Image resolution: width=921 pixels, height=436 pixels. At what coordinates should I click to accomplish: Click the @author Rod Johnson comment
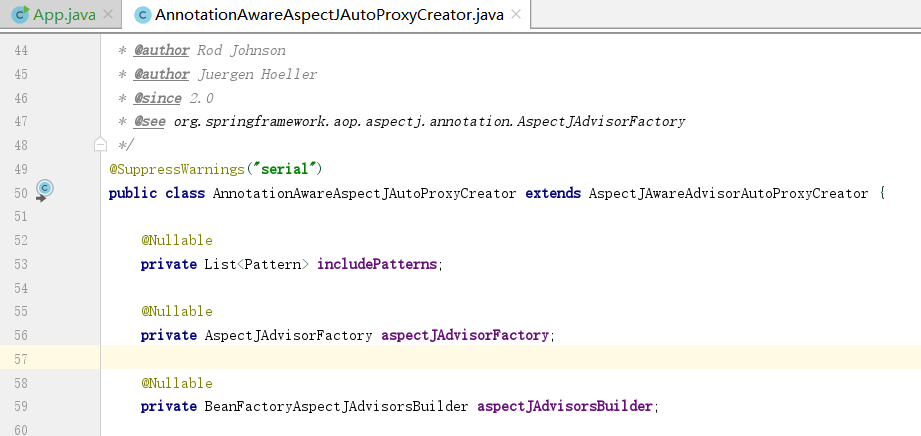pos(210,51)
